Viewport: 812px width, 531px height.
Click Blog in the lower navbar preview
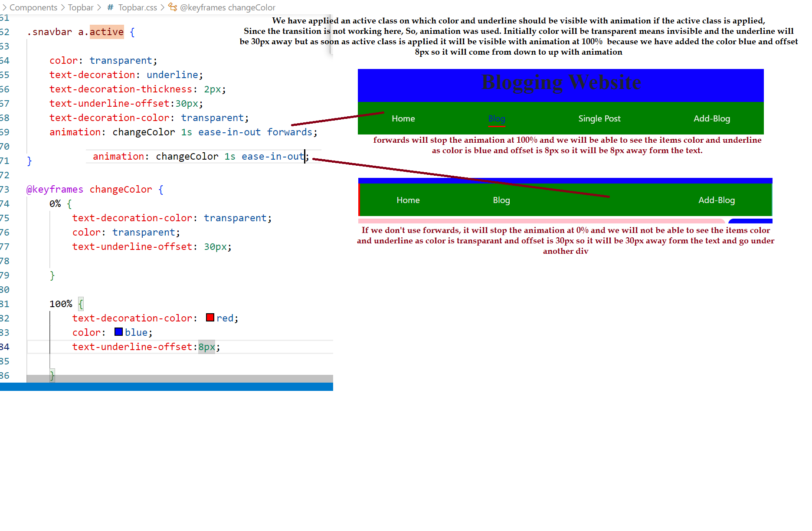tap(501, 200)
